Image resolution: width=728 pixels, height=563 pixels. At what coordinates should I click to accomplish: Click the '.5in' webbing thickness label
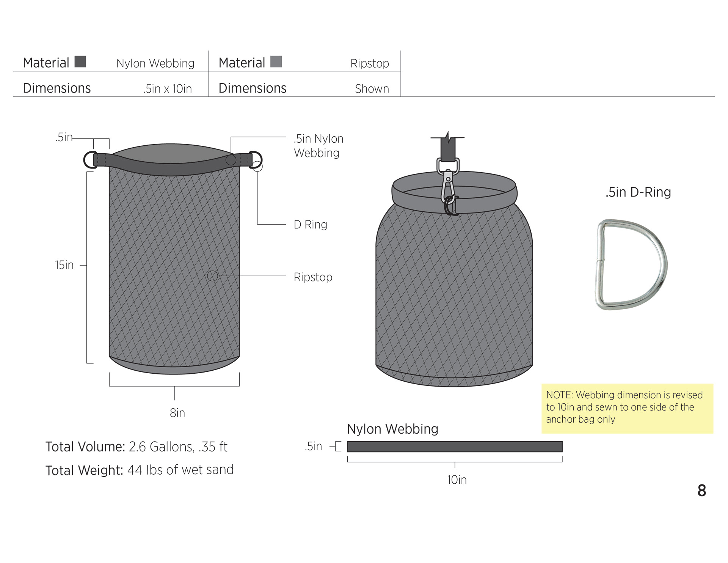click(313, 447)
